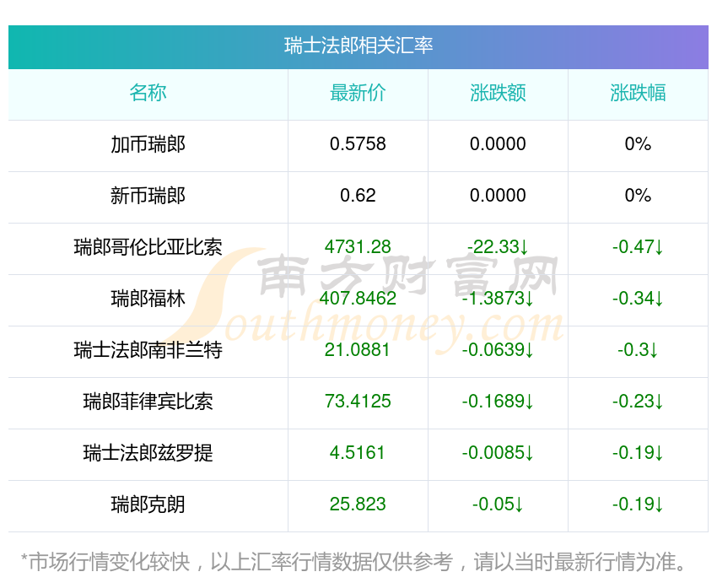Click the 瑞郎福林 currency name
Viewport: 717px width, 588px height.
pos(148,299)
